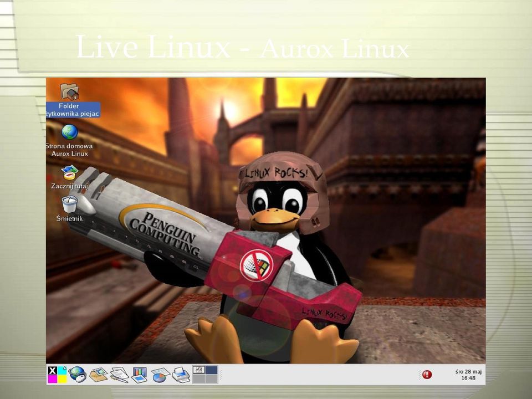Viewport: 532px width, 399px height.
Task: Open the Śmietnik trash icon
Action: pyautogui.click(x=70, y=204)
